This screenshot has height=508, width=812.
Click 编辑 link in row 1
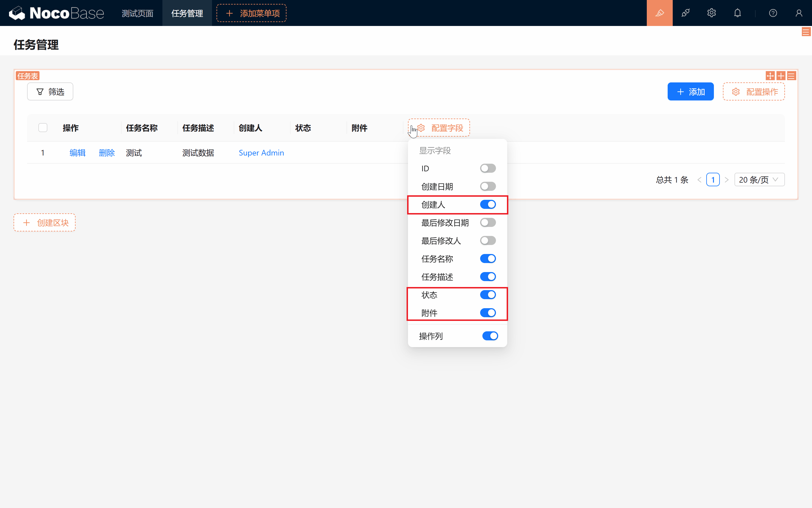point(78,153)
